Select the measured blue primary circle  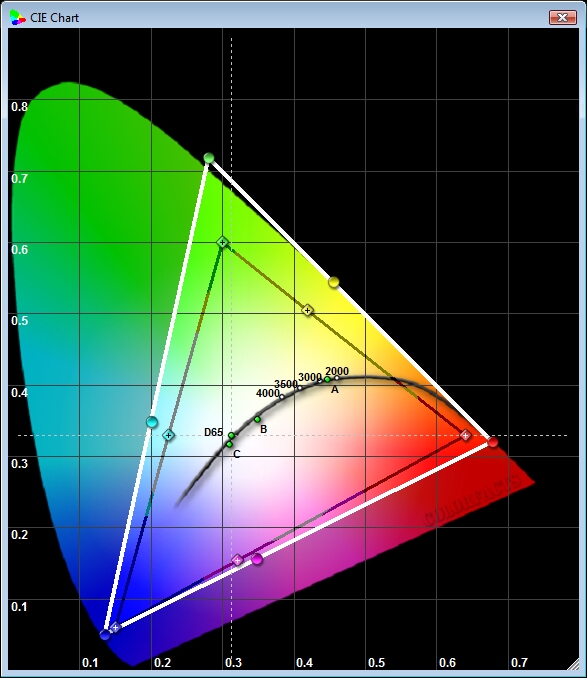pyautogui.click(x=105, y=635)
